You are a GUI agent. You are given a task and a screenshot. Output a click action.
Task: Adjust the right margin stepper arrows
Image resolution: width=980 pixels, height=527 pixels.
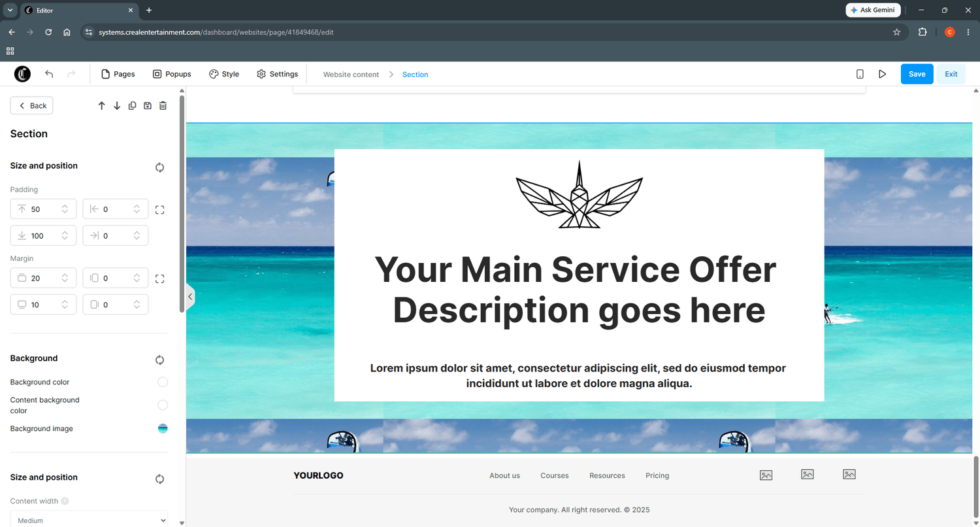pyautogui.click(x=137, y=305)
